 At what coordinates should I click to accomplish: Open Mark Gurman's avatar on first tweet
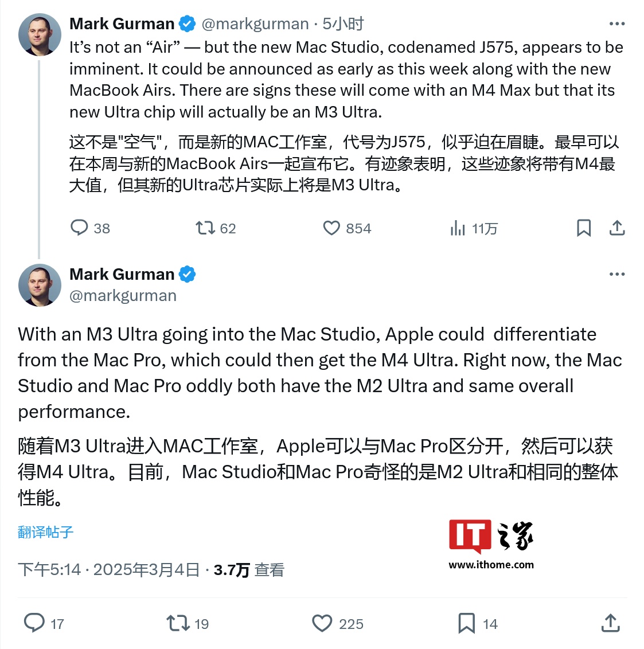pos(40,34)
